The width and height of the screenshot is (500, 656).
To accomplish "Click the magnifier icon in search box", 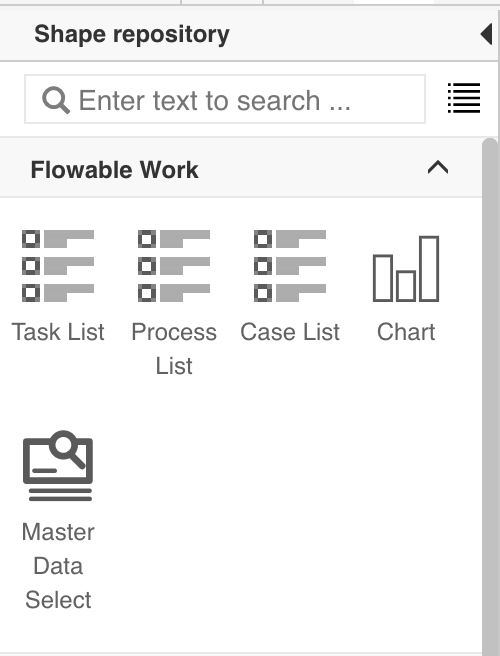I will tap(56, 100).
